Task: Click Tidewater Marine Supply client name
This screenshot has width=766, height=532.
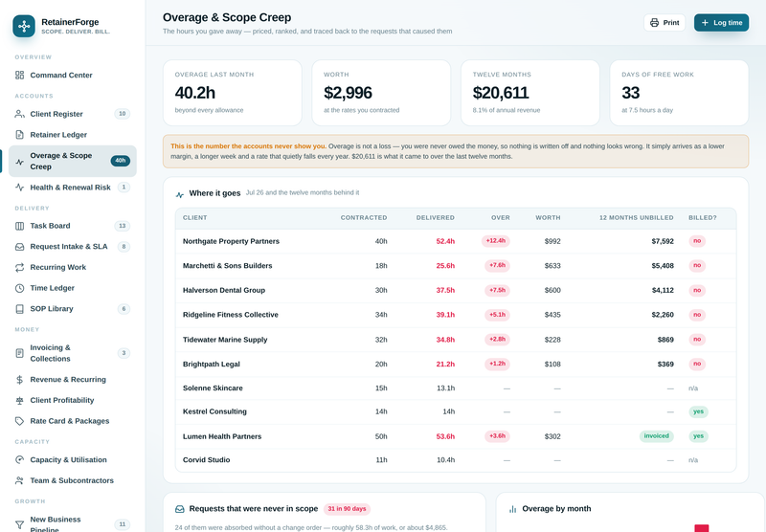Action: 225,340
